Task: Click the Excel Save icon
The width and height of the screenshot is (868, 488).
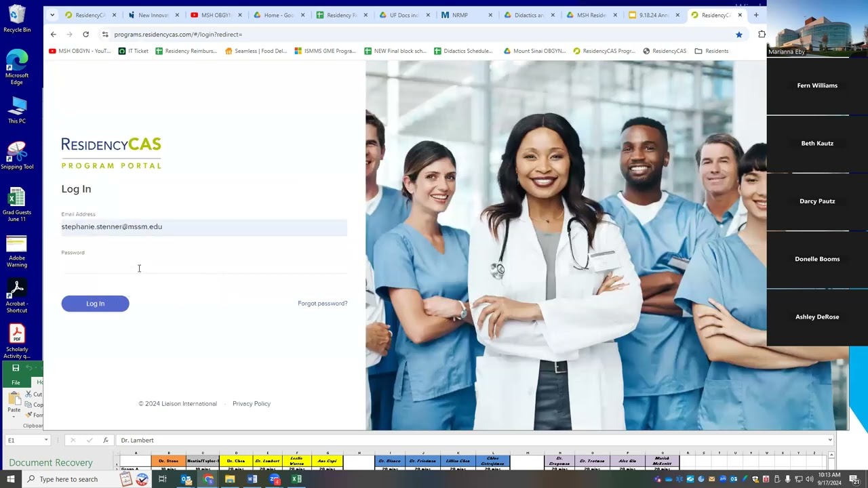Action: point(16,368)
